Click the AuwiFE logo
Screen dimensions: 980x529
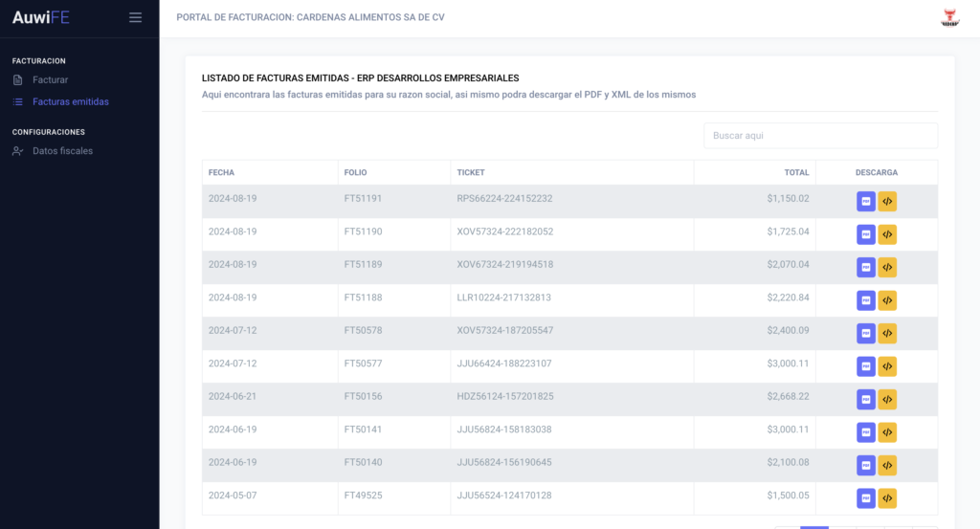click(40, 17)
